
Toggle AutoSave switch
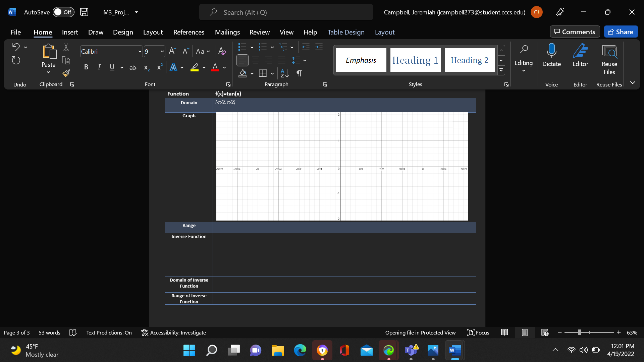63,12
